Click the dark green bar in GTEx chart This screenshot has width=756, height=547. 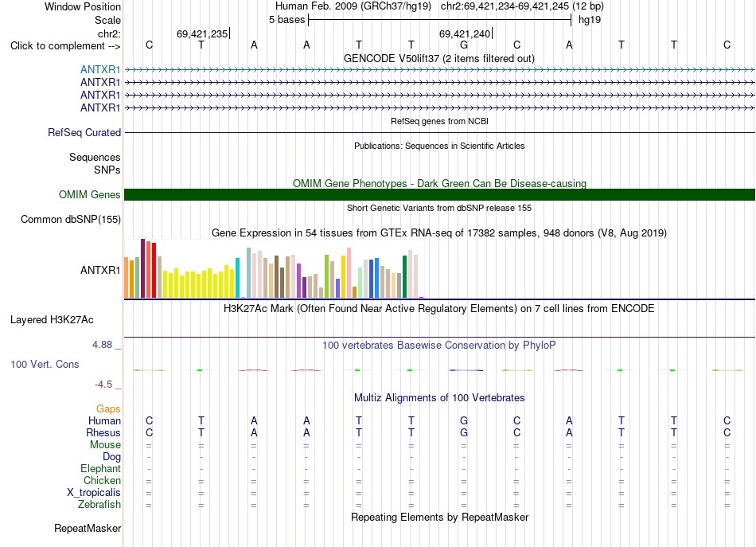point(404,277)
